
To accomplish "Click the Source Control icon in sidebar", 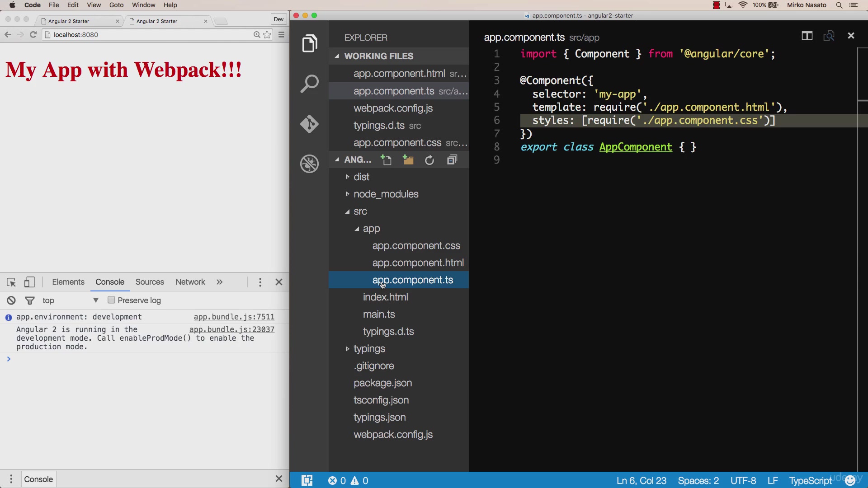I will (310, 124).
